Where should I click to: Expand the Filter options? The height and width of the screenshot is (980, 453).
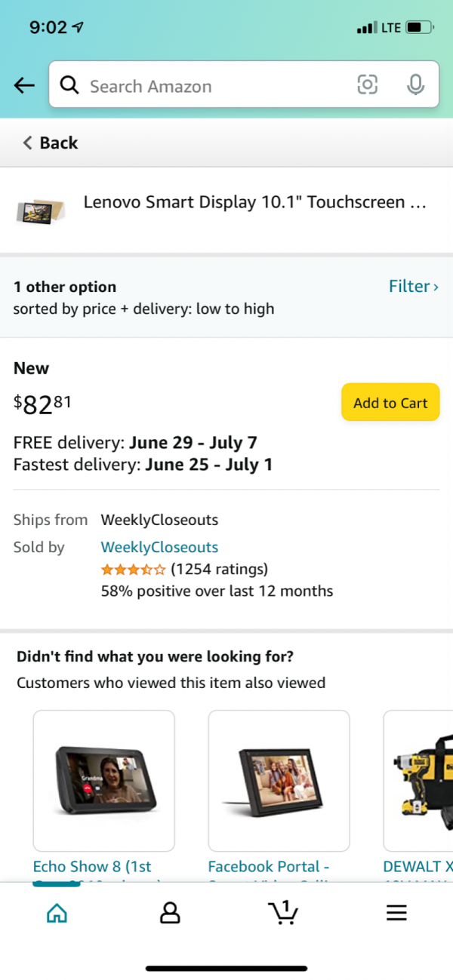[413, 286]
